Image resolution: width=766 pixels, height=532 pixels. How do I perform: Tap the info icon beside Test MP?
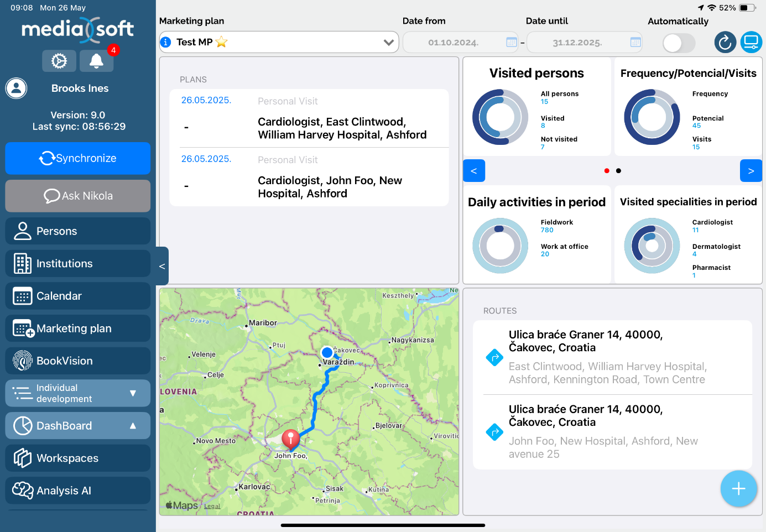point(165,42)
